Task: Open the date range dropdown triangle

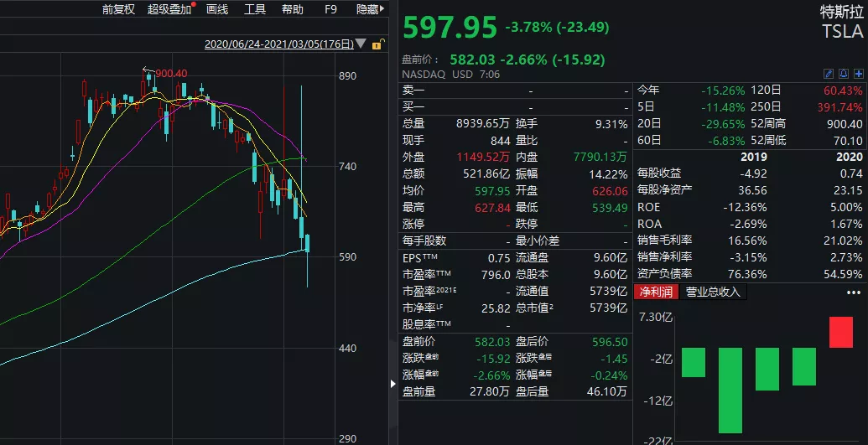Action: click(361, 44)
